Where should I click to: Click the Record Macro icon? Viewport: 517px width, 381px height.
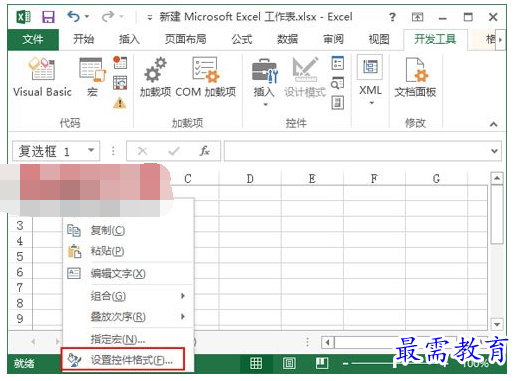pyautogui.click(x=120, y=62)
